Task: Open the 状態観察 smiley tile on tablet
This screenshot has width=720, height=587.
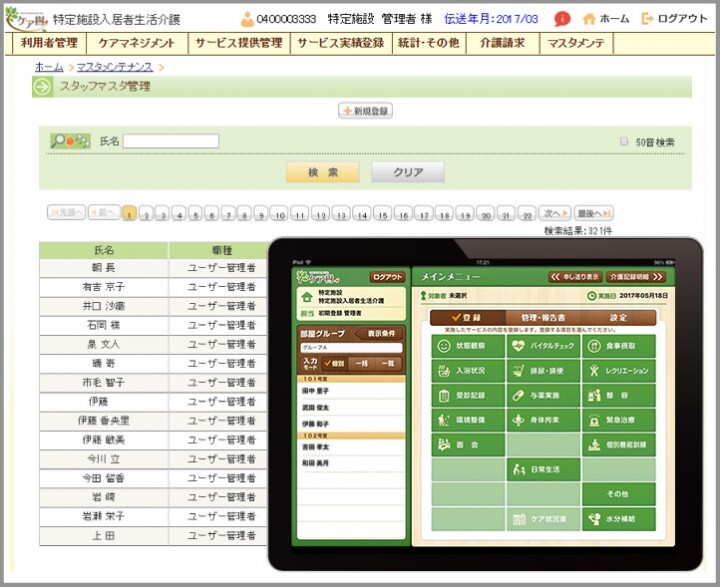Action: point(468,346)
